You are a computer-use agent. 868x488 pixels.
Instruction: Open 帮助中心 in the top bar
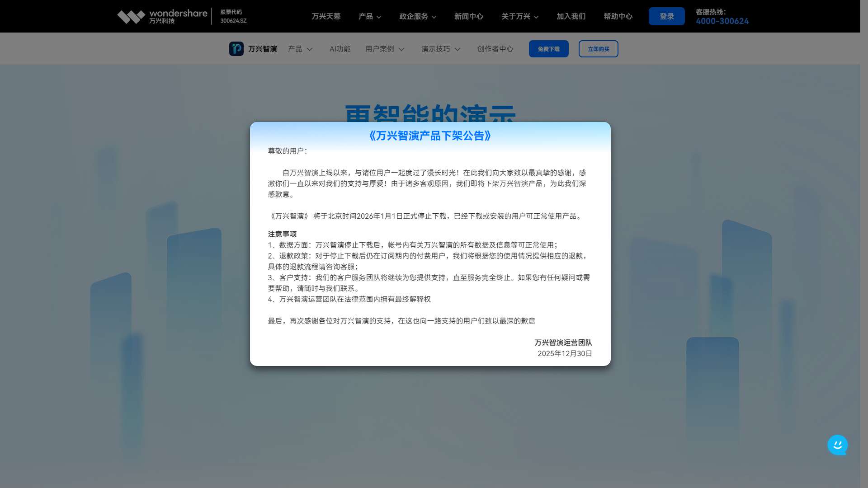coord(618,16)
